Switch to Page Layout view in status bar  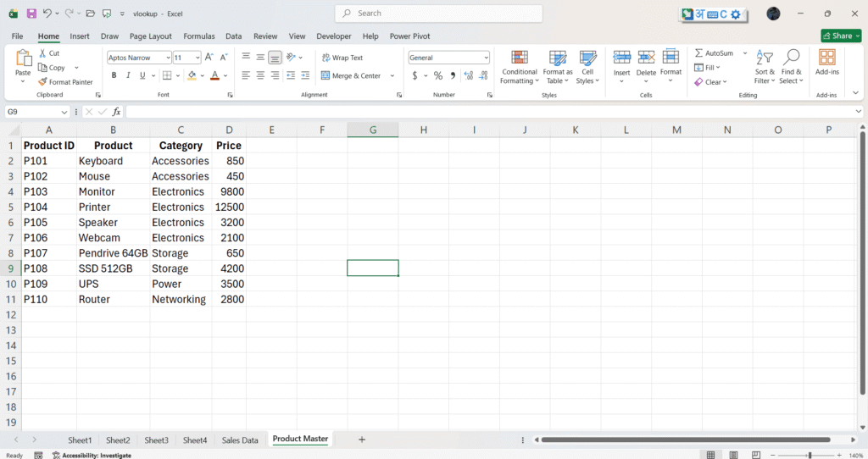coord(733,455)
